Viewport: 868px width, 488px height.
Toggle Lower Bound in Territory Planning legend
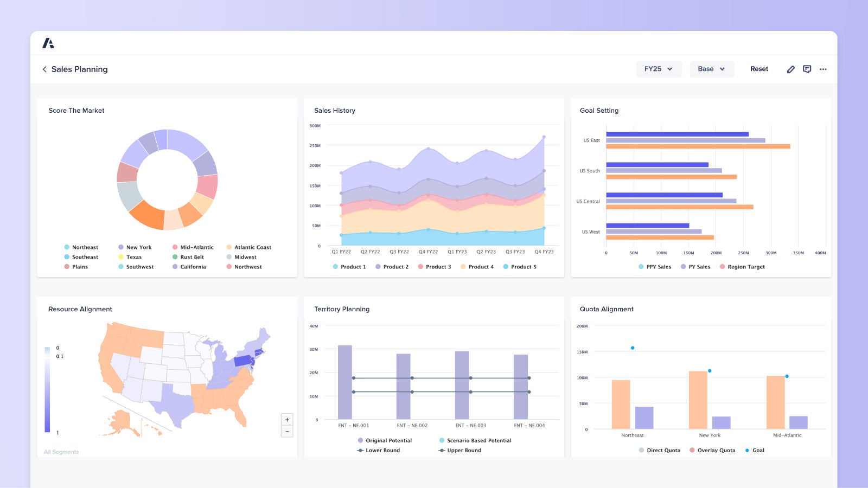pos(381,450)
